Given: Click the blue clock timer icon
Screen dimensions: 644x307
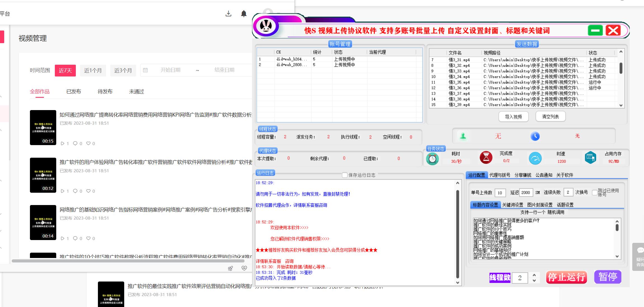Looking at the screenshot, I should 535,136.
